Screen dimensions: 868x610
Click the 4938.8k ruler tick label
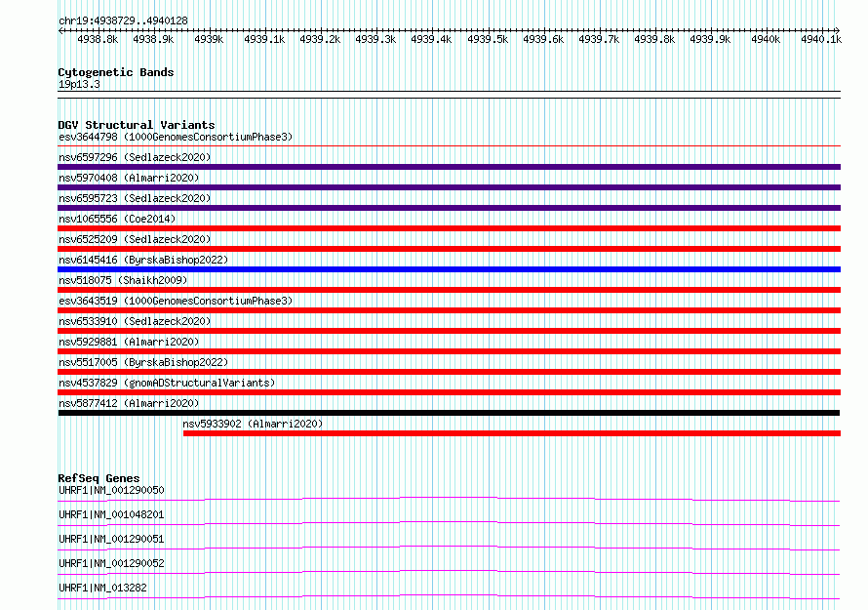click(x=98, y=39)
